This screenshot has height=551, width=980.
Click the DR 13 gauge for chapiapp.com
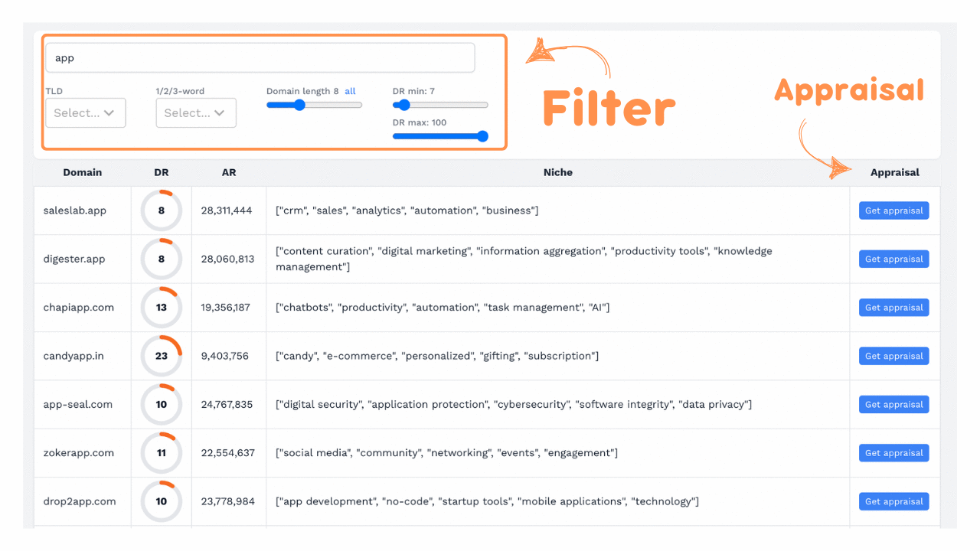click(162, 308)
